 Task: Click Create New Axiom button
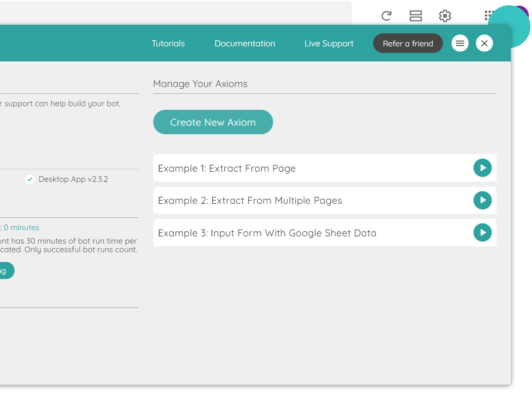(213, 122)
